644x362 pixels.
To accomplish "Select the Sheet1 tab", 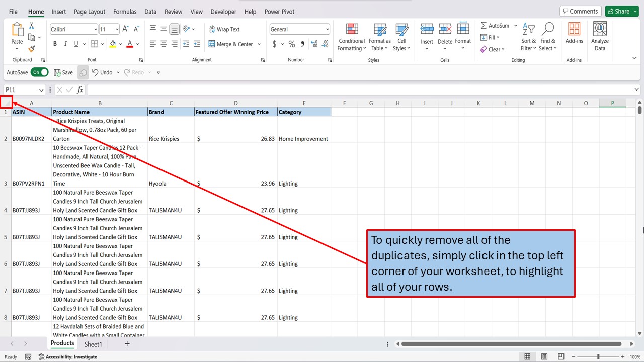I will (93, 344).
